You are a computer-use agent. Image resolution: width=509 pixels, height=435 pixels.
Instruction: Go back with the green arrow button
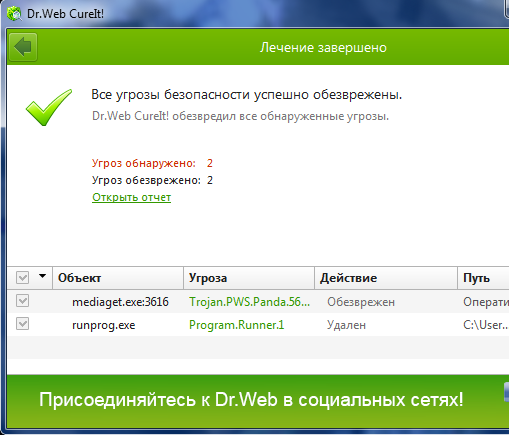[23, 47]
